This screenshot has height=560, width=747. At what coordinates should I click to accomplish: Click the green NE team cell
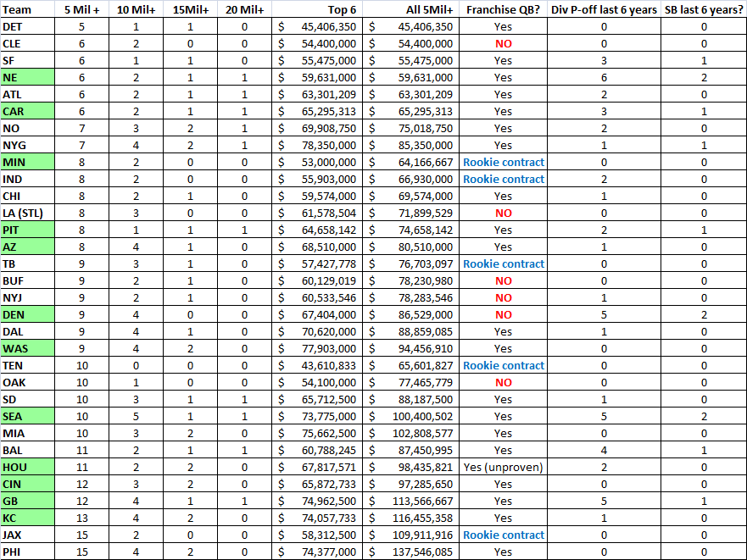pos(27,78)
